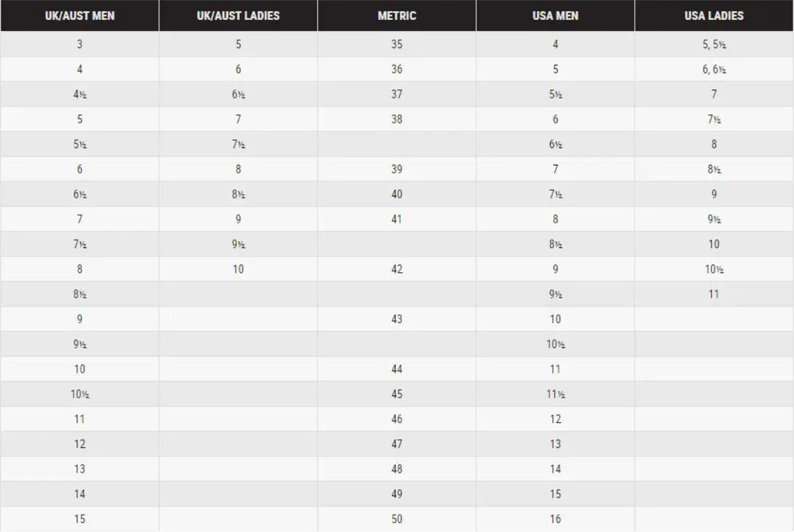This screenshot has width=794, height=532.
Task: Click UK/AUST Men size 15 cell
Action: [79, 519]
